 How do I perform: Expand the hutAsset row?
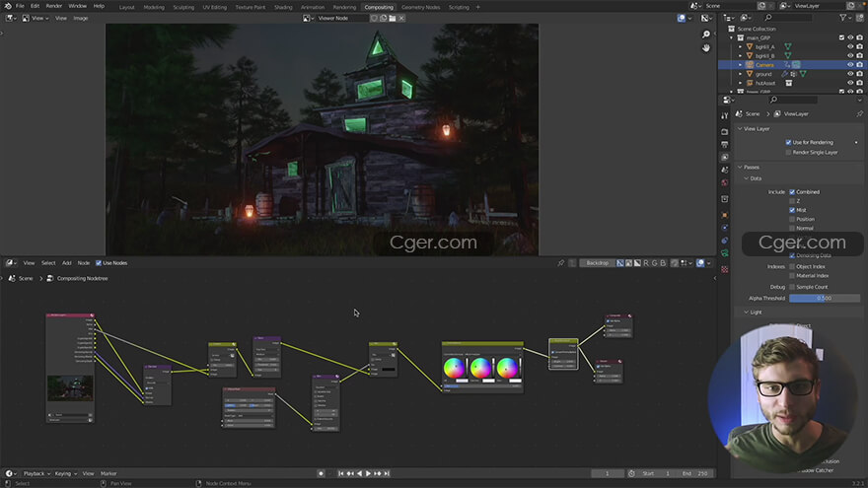pos(740,83)
